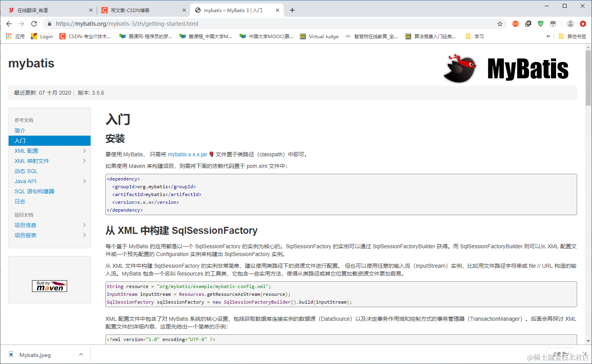The height and width of the screenshot is (364, 592).
Task: Click the page reload icon
Action: [x=34, y=24]
